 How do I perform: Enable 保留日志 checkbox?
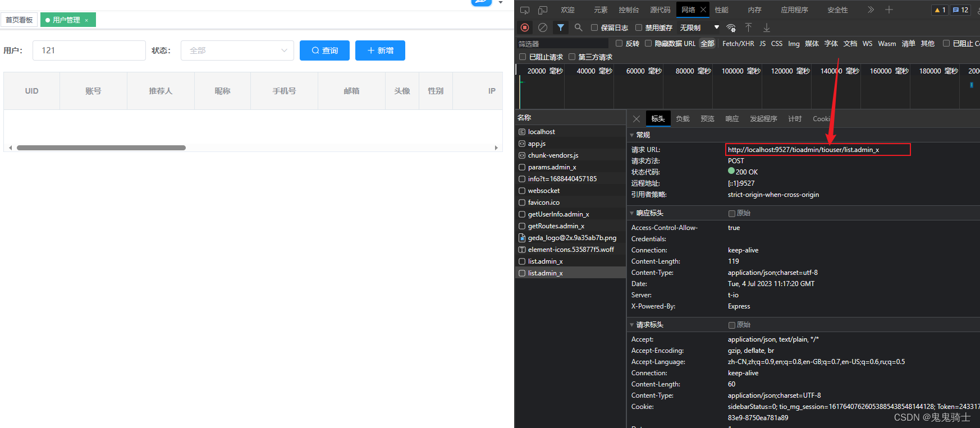pos(594,27)
